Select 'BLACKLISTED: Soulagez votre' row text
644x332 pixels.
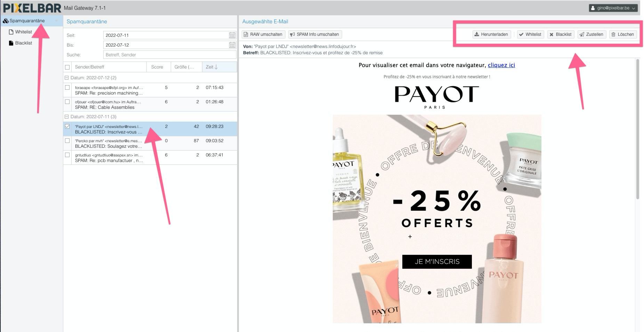pyautogui.click(x=108, y=146)
